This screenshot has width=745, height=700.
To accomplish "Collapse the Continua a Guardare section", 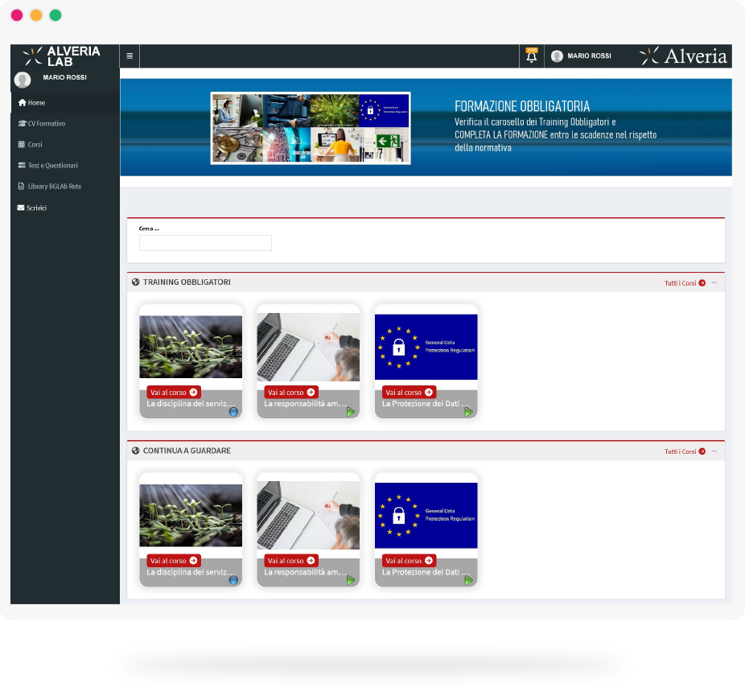I will pos(714,451).
